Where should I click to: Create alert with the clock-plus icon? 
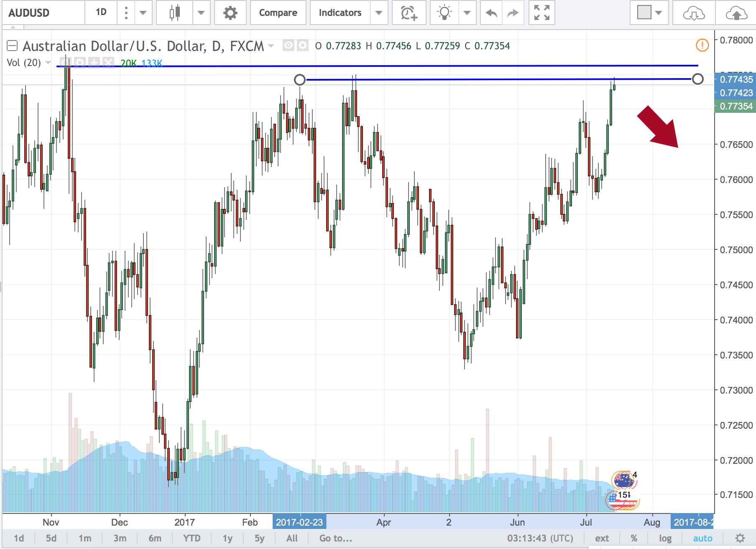pyautogui.click(x=409, y=13)
